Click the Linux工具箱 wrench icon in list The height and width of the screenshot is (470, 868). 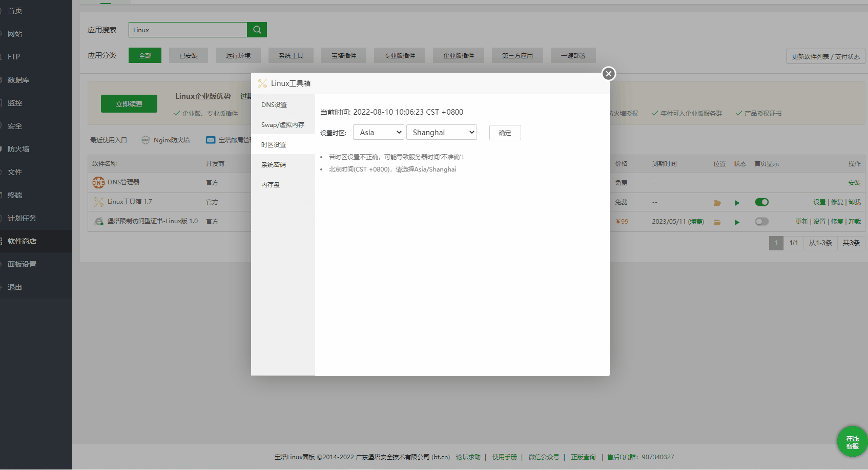98,202
